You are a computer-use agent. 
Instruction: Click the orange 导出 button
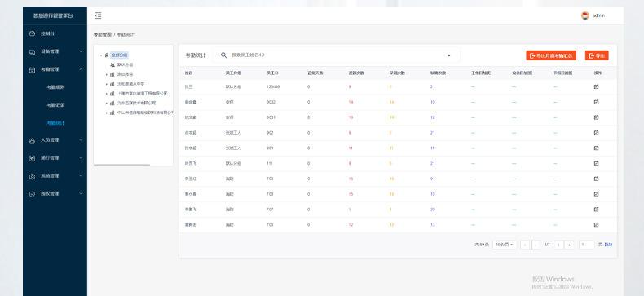tap(597, 55)
